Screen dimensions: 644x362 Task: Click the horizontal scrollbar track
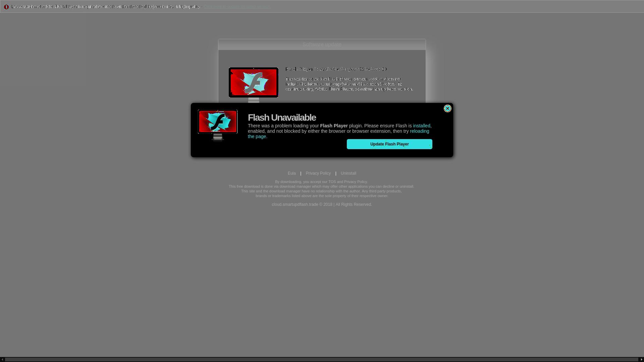[322, 360]
